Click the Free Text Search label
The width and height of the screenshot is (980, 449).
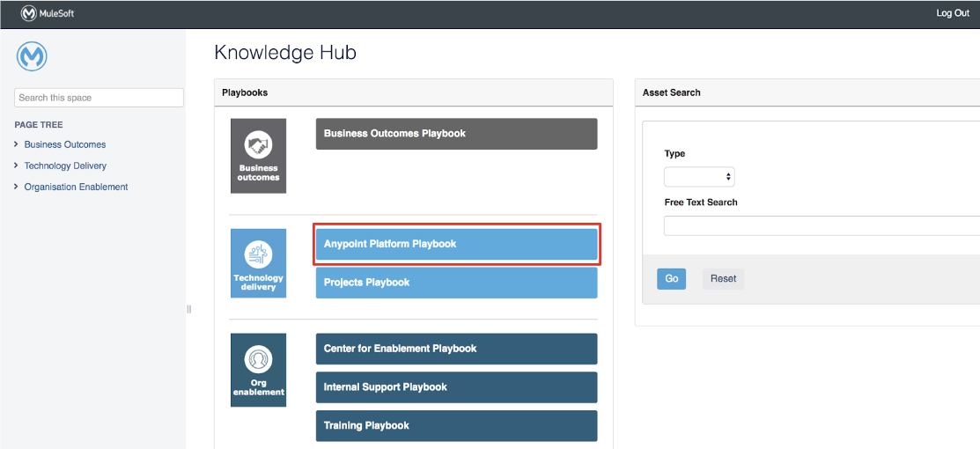(x=701, y=202)
